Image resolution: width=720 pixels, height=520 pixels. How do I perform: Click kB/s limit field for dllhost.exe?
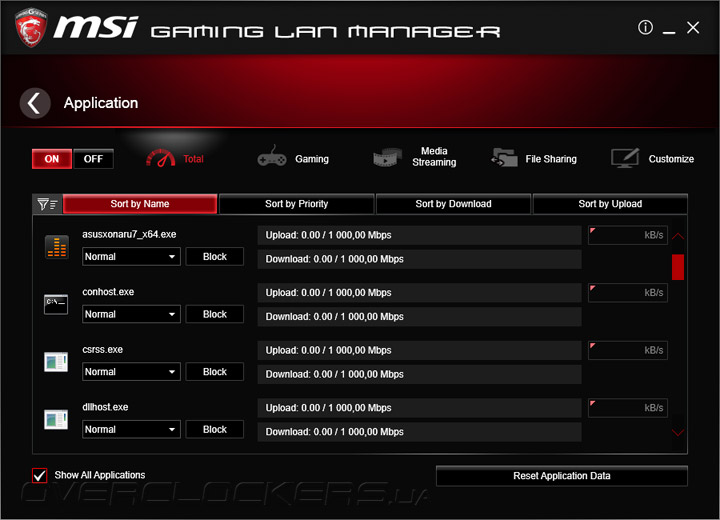pos(628,408)
